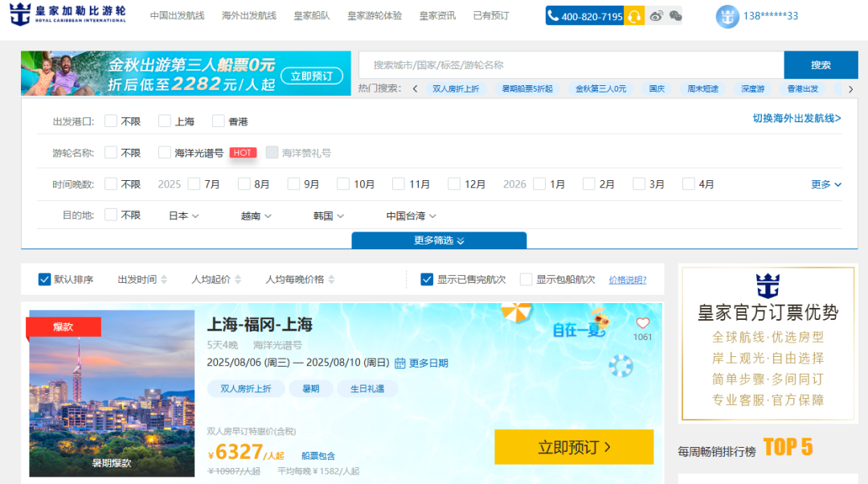
Task: Select hot search tag 香港出发
Action: pos(803,88)
